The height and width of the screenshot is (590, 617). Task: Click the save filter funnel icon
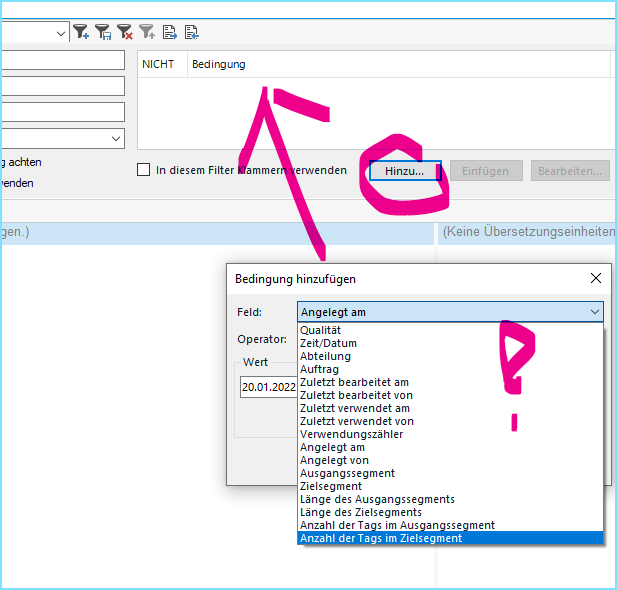103,32
